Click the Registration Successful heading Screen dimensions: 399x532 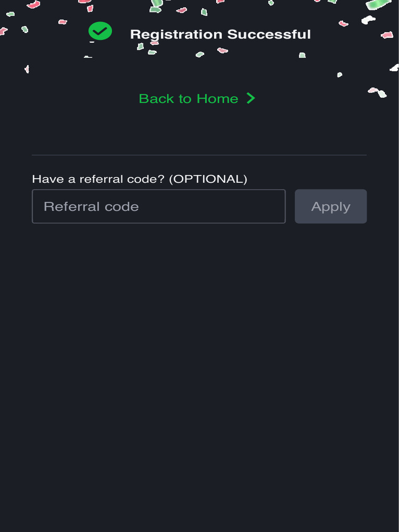pos(220,35)
